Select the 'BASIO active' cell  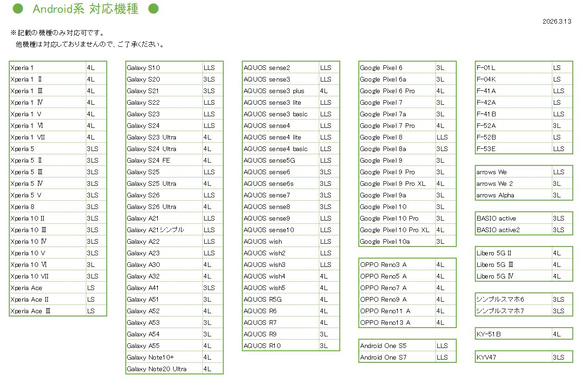(513, 218)
